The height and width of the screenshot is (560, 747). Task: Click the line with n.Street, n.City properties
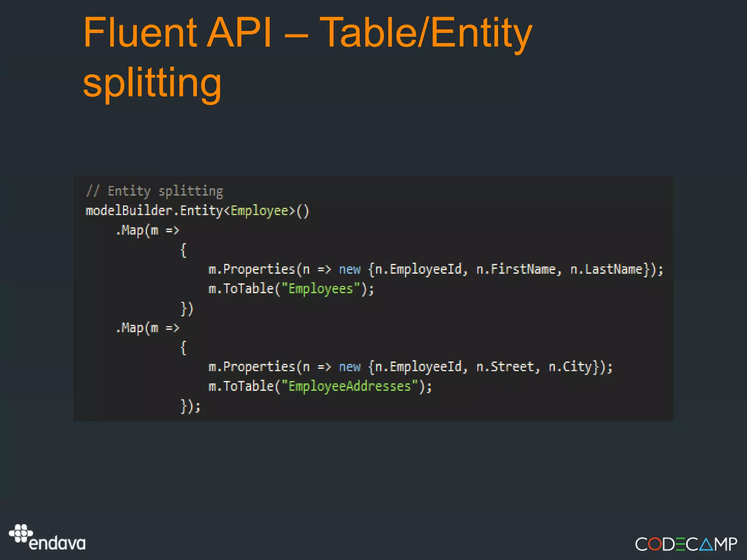[x=410, y=367]
